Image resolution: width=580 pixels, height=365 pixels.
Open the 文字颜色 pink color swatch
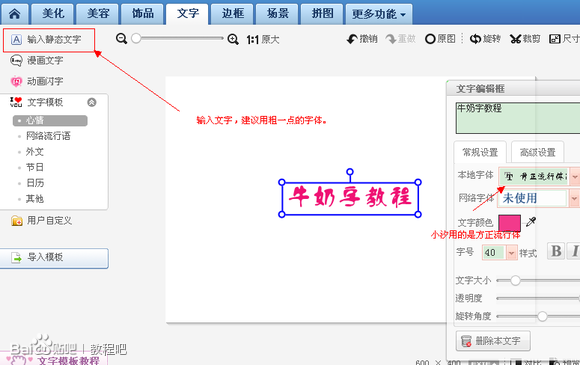(x=509, y=223)
